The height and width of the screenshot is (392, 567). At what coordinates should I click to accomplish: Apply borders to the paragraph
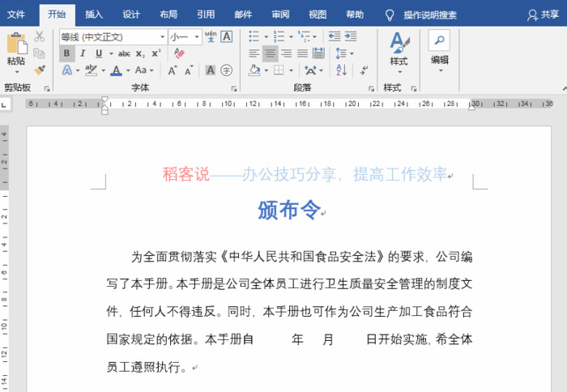(x=279, y=70)
